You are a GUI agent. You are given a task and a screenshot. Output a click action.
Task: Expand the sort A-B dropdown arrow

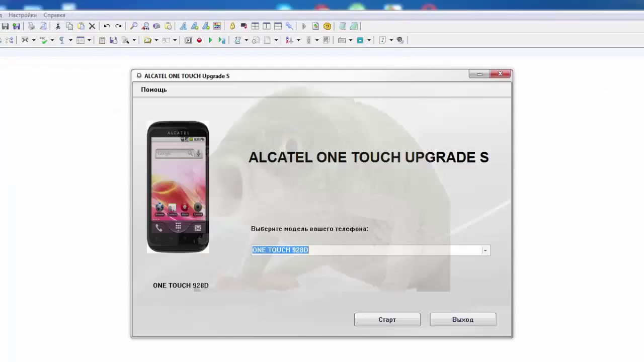[298, 40]
